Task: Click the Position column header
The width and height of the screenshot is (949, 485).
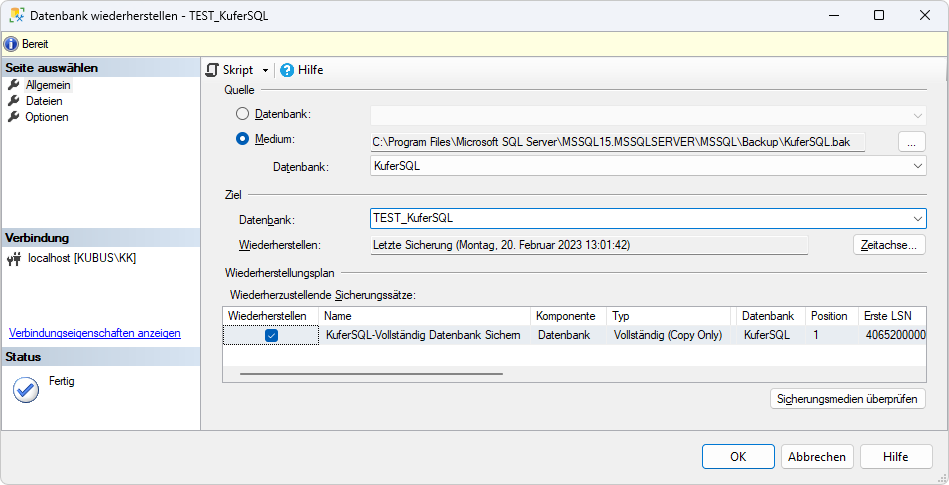Action: pos(832,316)
